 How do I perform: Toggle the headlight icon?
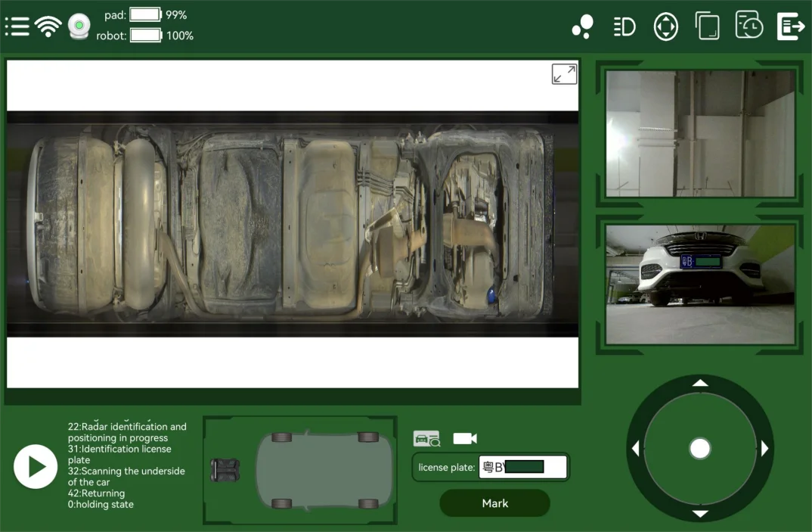624,26
